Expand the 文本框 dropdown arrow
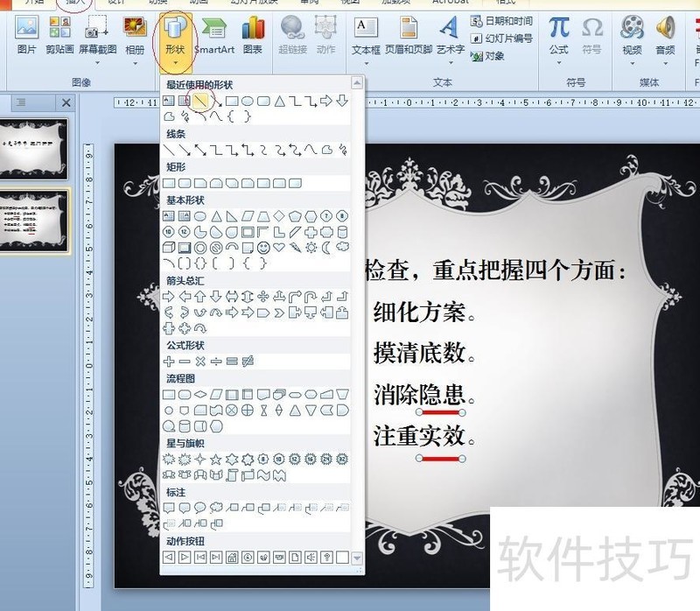Image resolution: width=700 pixels, height=611 pixels. coord(366,63)
